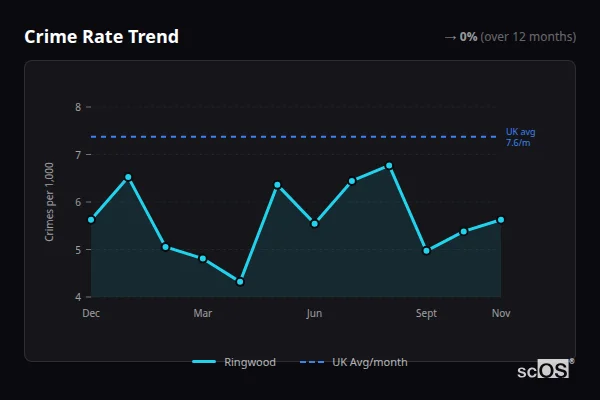Select the Nov data point on line

pyautogui.click(x=501, y=220)
